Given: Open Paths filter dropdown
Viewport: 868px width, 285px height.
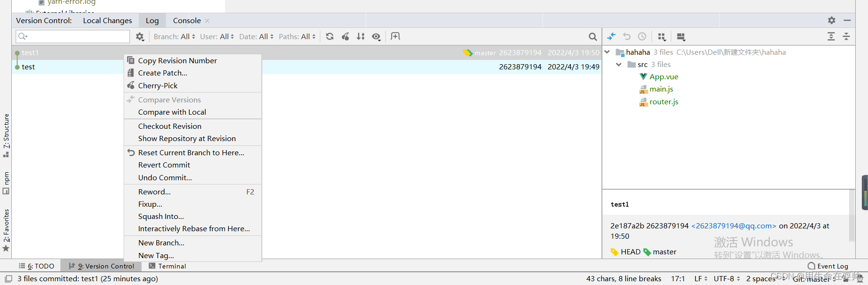Looking at the screenshot, I should pyautogui.click(x=297, y=36).
